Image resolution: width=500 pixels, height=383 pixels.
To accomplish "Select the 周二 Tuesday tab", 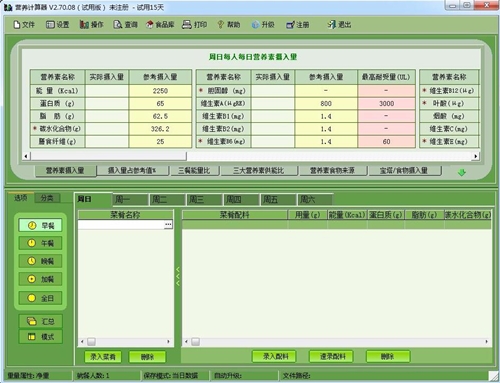I will pos(167,199).
